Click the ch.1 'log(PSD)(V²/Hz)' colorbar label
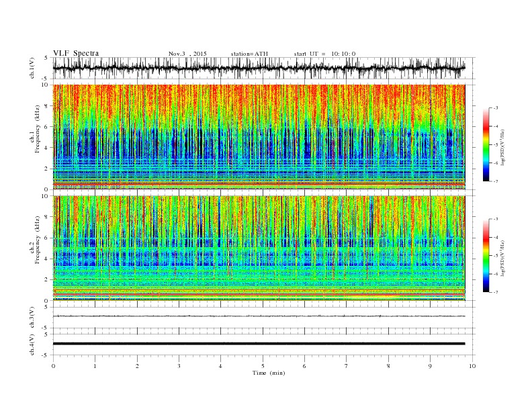The image size is (532, 411). click(503, 147)
